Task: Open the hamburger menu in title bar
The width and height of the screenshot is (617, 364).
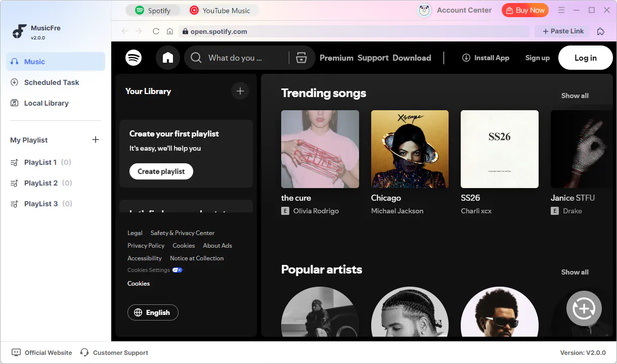Action: coord(561,10)
